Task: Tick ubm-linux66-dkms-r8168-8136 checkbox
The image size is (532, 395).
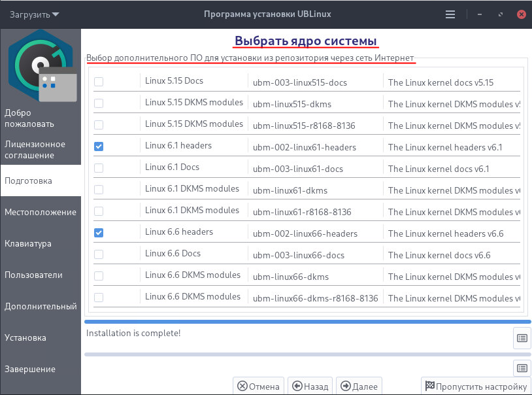Action: point(99,297)
